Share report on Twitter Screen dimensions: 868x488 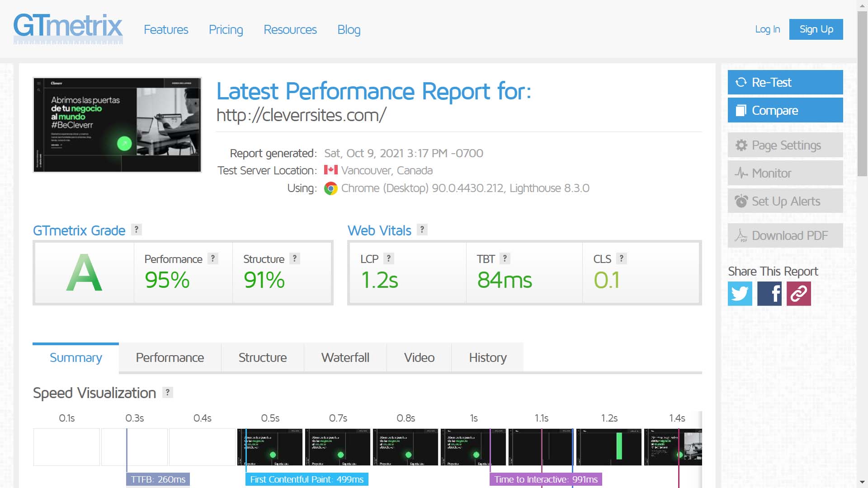pos(740,294)
